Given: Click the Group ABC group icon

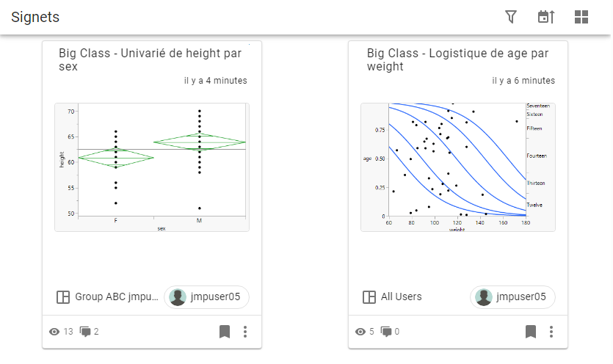Looking at the screenshot, I should (63, 297).
